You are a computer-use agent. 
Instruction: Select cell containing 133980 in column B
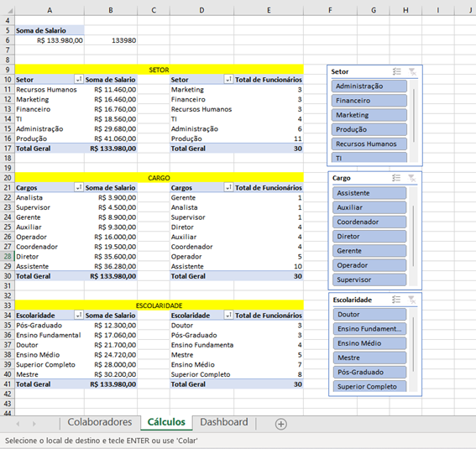(x=111, y=40)
